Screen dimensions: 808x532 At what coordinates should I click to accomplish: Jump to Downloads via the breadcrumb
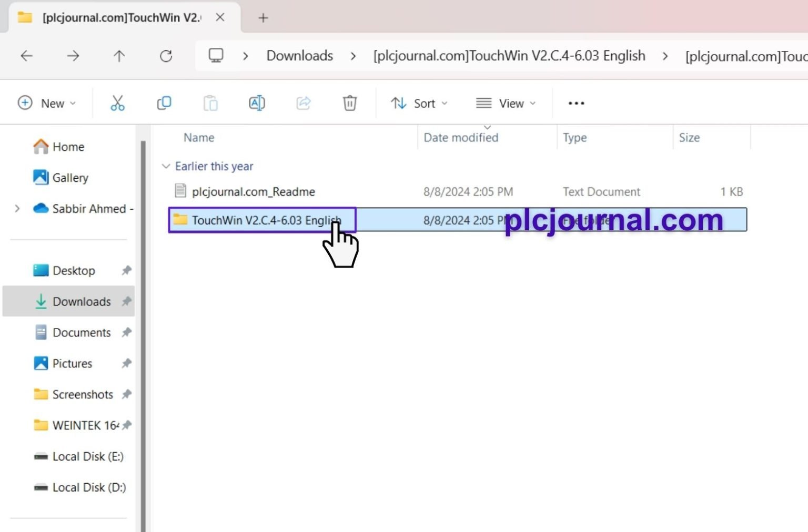[299, 56]
